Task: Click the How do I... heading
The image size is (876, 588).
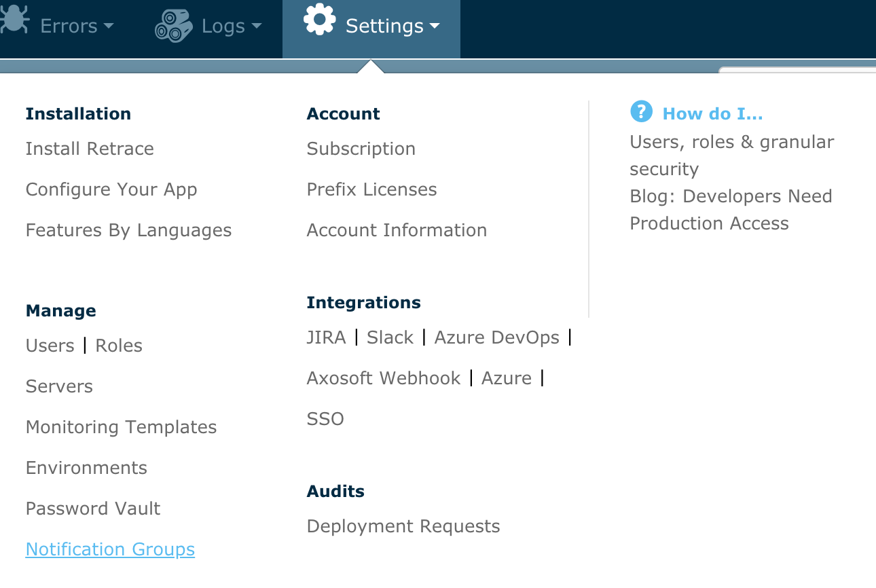Action: tap(713, 113)
